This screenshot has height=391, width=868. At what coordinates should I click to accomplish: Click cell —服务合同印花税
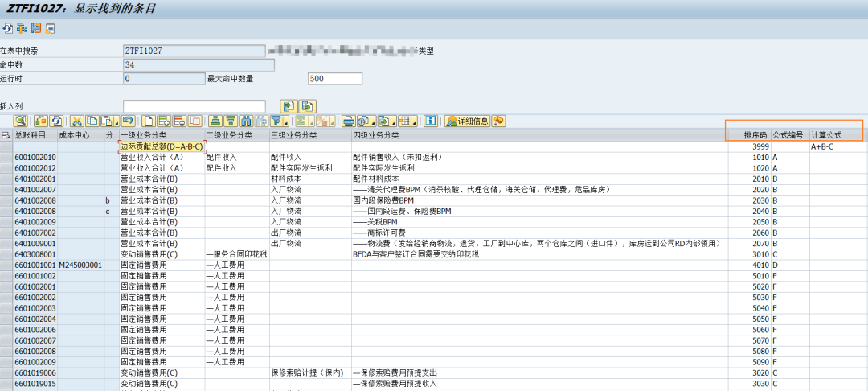click(237, 254)
